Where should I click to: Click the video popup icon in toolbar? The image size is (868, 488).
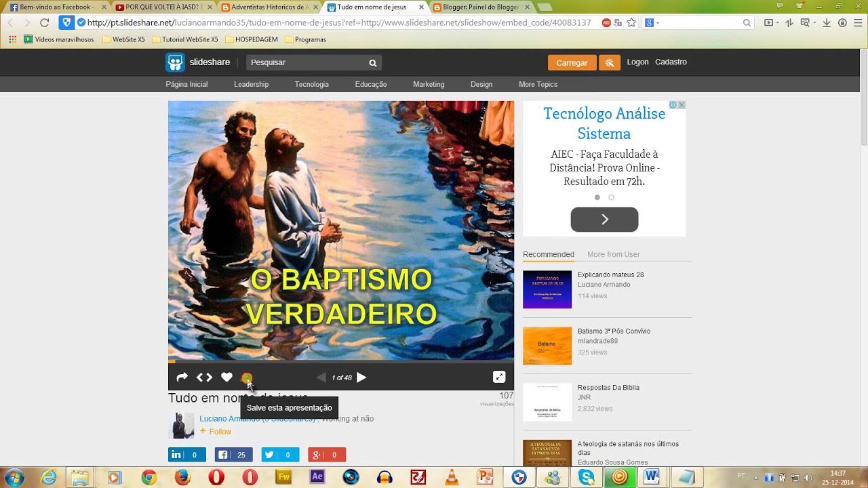(768, 22)
